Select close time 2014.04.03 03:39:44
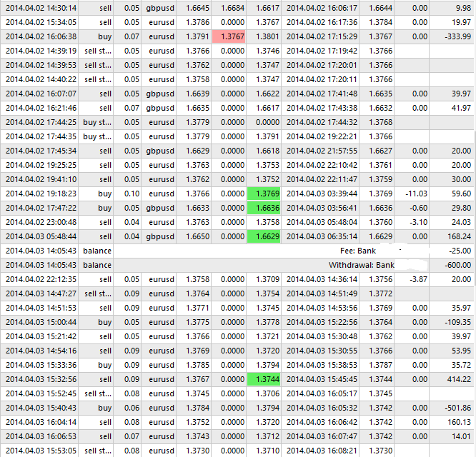Screen dimensions: 476x457 [322, 194]
